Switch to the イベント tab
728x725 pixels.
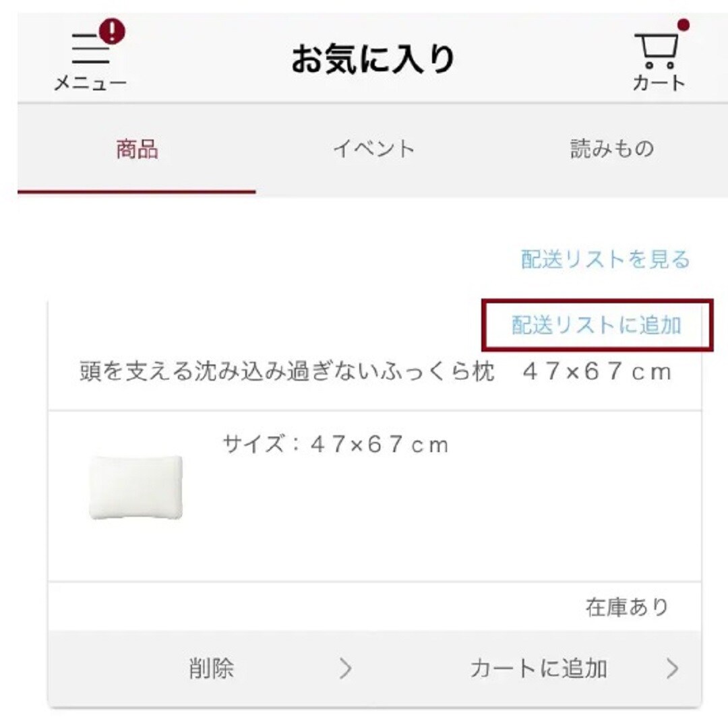[x=373, y=150]
